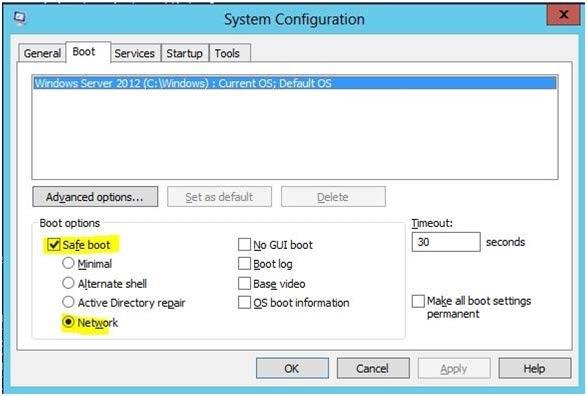587x396 pixels.
Task: Click the Timeout seconds input field
Action: (x=446, y=242)
